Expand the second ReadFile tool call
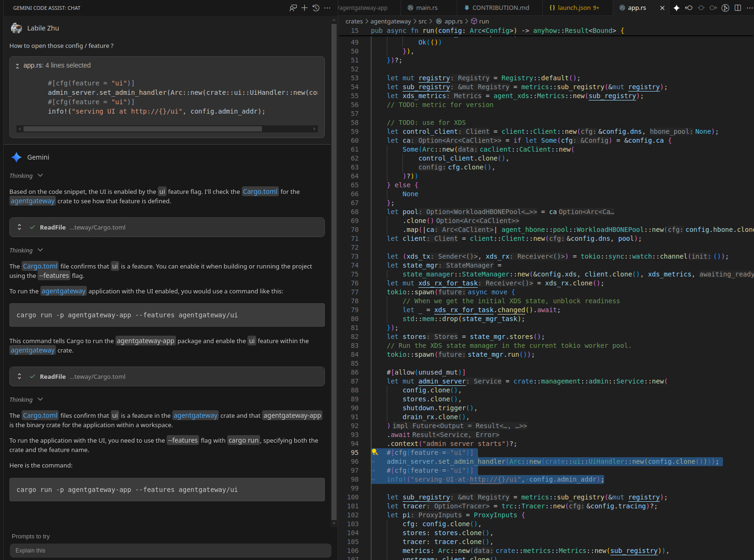Viewport: 754px width, 560px height. (x=19, y=376)
